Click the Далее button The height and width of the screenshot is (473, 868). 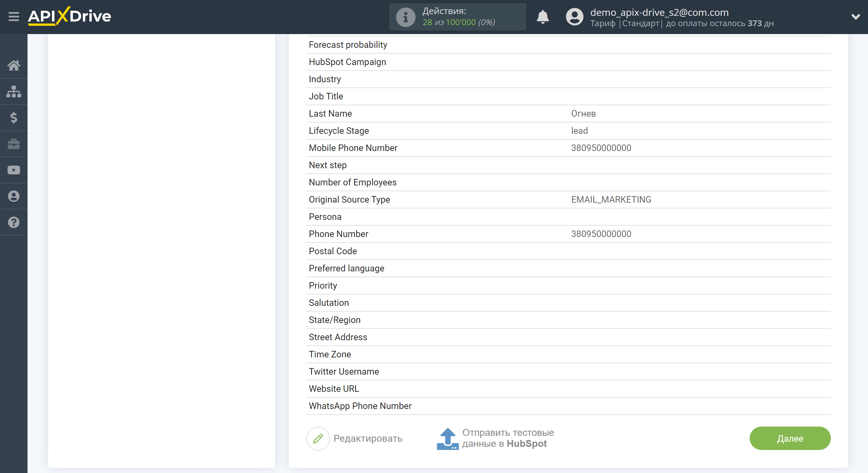pos(790,438)
